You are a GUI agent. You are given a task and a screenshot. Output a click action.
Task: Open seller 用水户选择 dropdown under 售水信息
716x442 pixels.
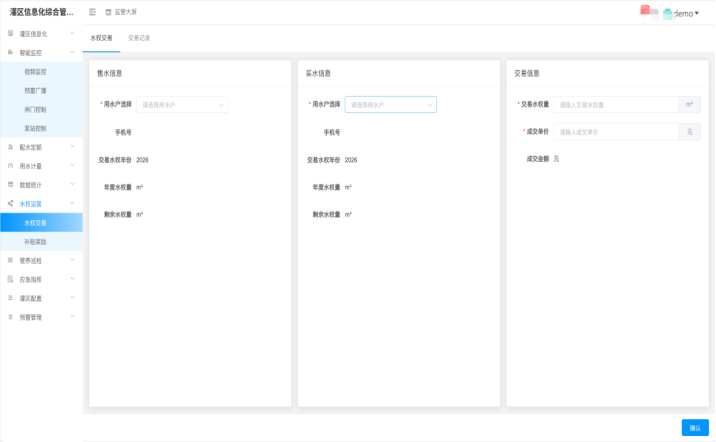pyautogui.click(x=184, y=104)
